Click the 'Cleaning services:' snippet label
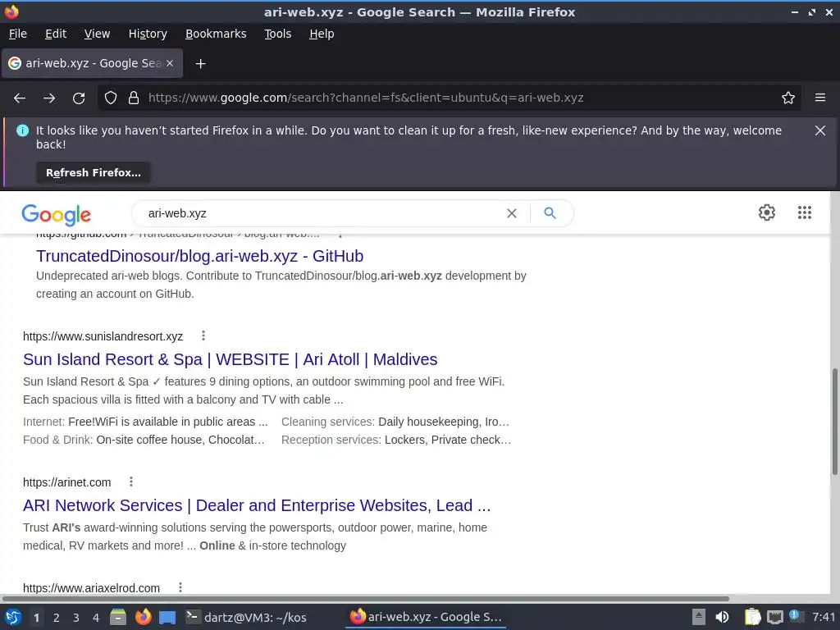This screenshot has width=840, height=630. point(328,422)
